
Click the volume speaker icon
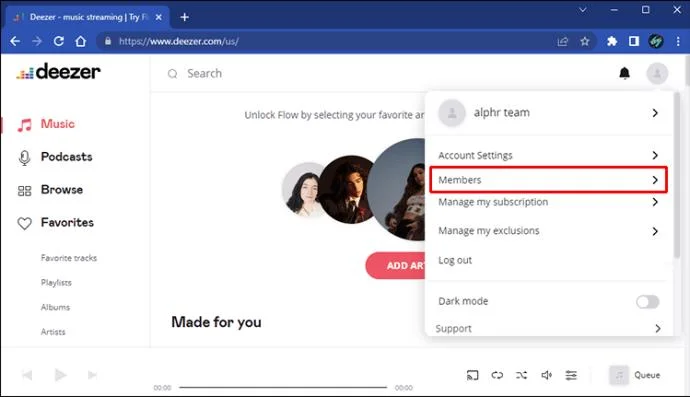click(x=546, y=375)
